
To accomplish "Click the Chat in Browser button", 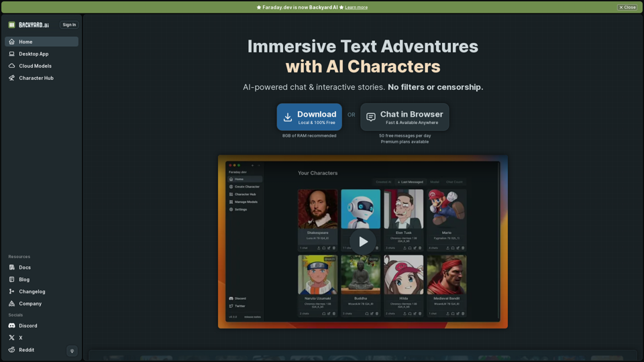I will click(405, 117).
